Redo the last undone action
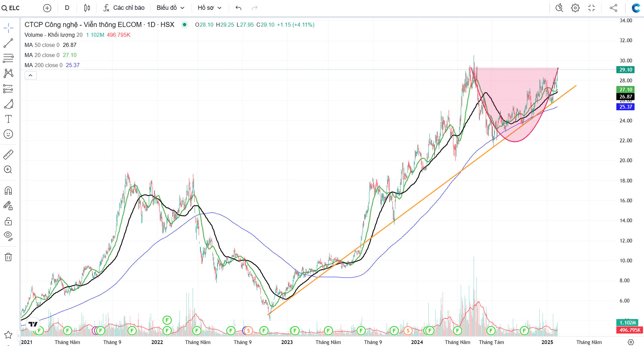Image resolution: width=644 pixels, height=346 pixels. [x=255, y=8]
